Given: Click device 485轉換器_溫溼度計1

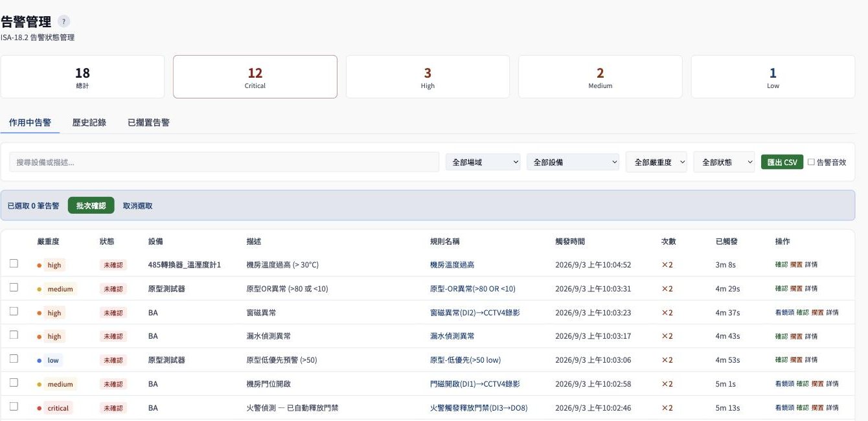Looking at the screenshot, I should click(x=185, y=265).
